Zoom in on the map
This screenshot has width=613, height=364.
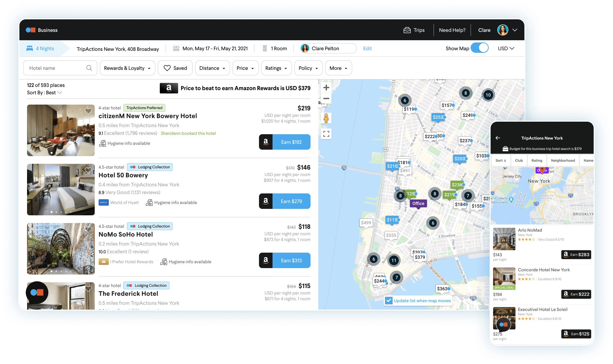click(326, 88)
